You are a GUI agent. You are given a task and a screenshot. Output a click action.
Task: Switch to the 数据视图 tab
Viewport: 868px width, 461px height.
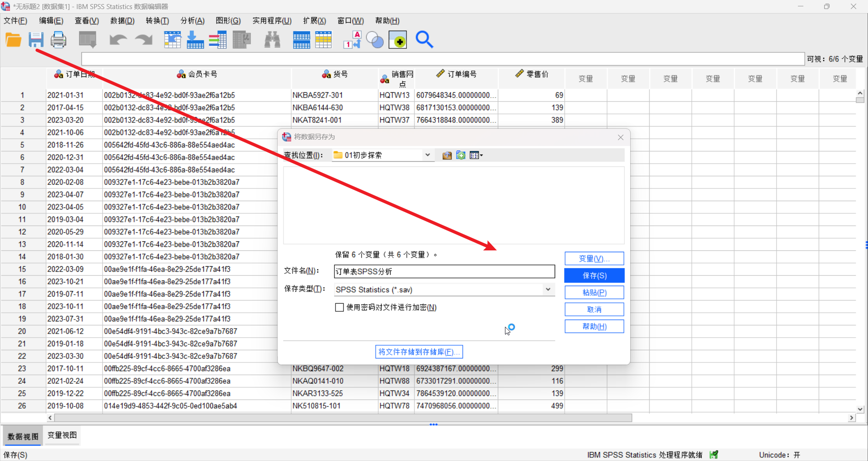pos(23,436)
